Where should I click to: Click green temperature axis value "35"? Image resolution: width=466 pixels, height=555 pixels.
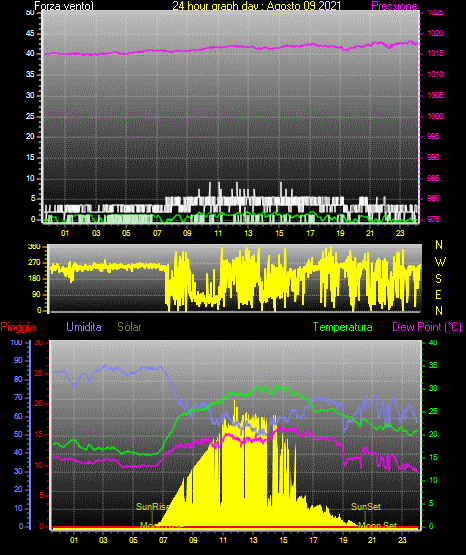click(x=433, y=365)
